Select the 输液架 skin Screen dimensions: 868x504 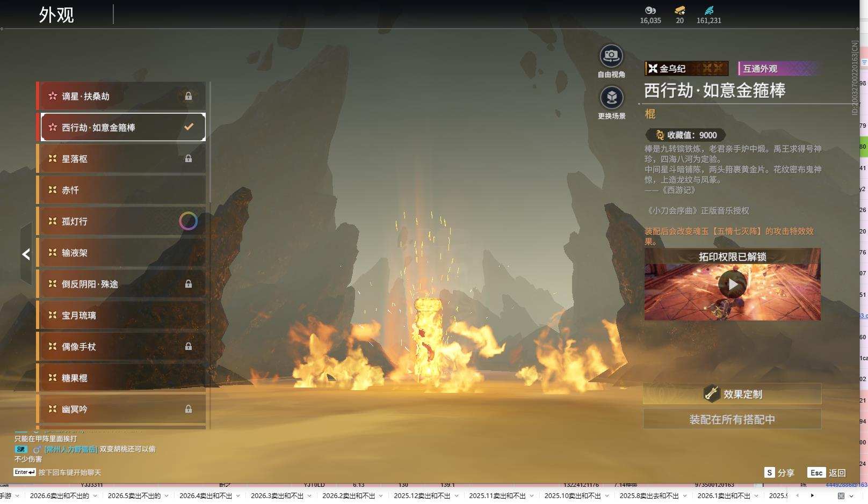click(x=121, y=252)
